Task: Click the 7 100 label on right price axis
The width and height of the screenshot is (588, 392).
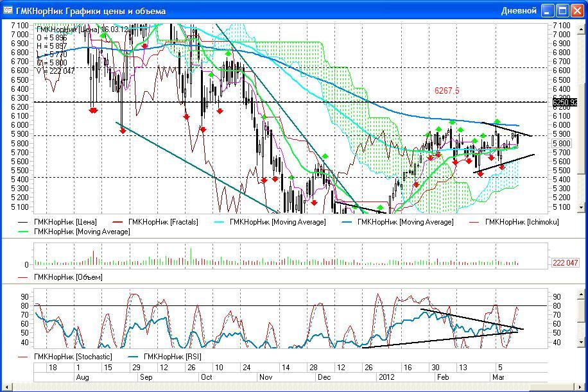Action: coord(562,25)
